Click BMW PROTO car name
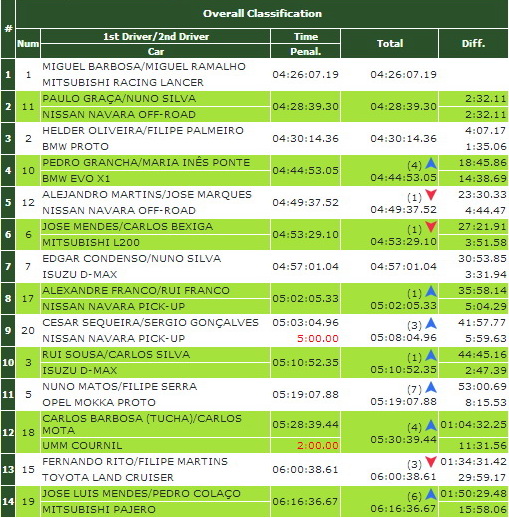 click(75, 146)
